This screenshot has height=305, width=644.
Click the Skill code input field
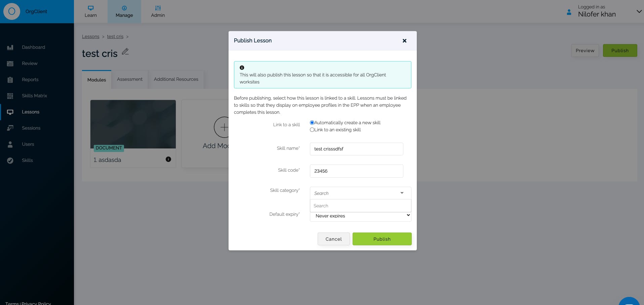point(356,171)
